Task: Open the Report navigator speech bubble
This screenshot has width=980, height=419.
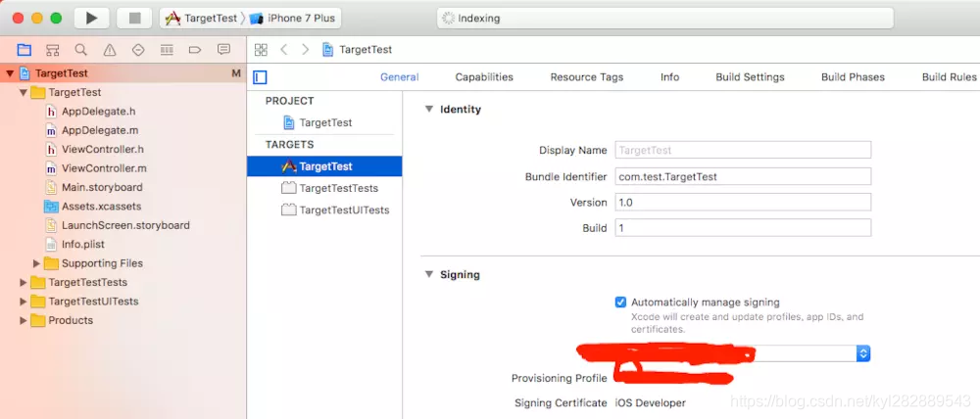Action: point(223,50)
